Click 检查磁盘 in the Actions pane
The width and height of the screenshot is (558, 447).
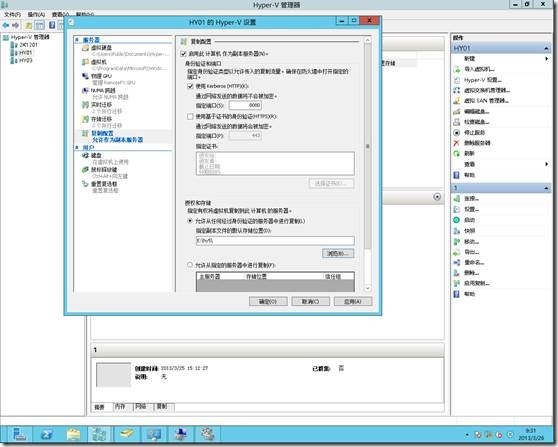(x=477, y=122)
